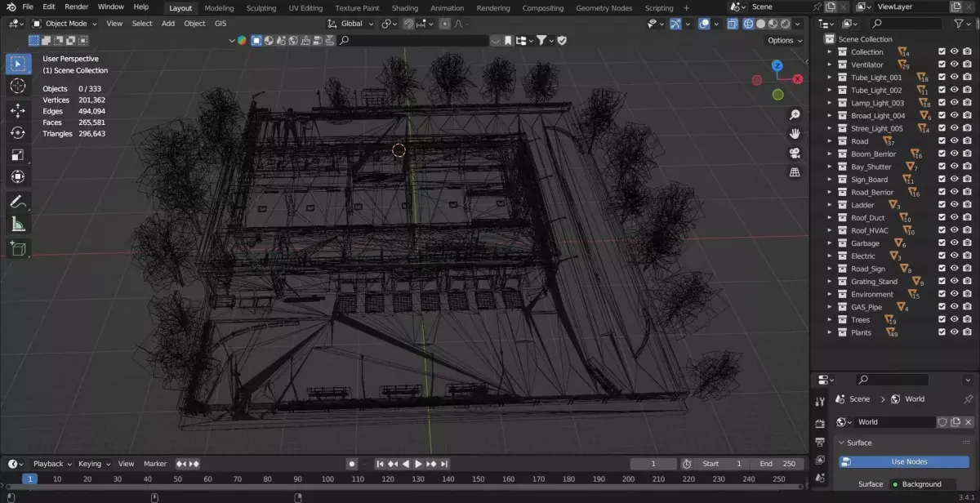
Task: Click the Blender logo icon
Action: pos(11,7)
